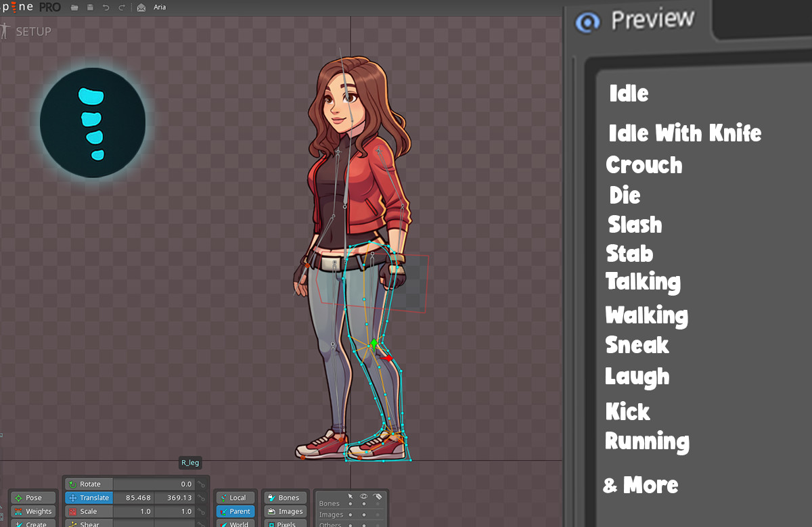
Task: Enable Pixels snapping toggle
Action: click(x=285, y=524)
